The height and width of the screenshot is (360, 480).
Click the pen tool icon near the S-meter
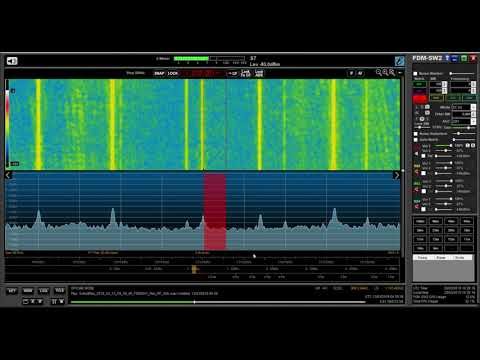[399, 61]
